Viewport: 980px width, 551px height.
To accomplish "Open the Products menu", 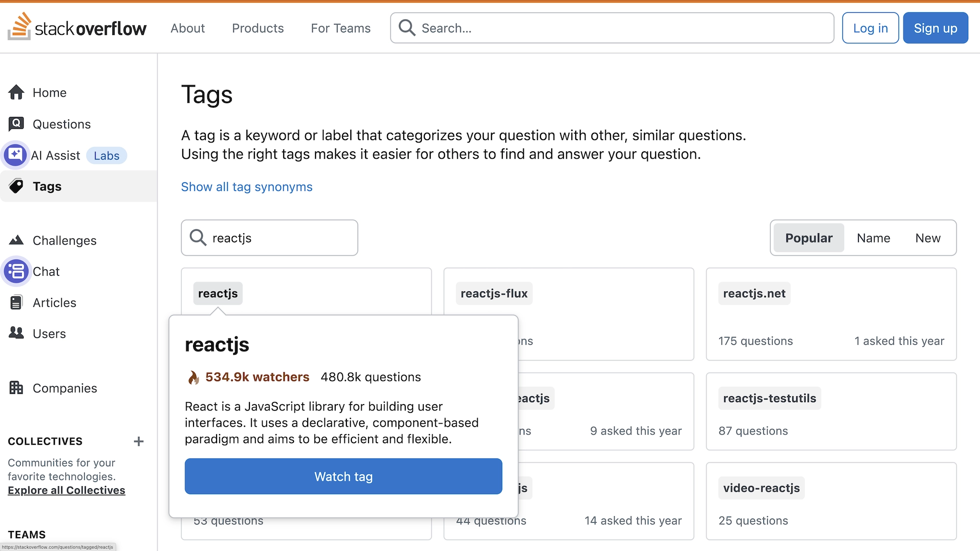I will coord(258,28).
